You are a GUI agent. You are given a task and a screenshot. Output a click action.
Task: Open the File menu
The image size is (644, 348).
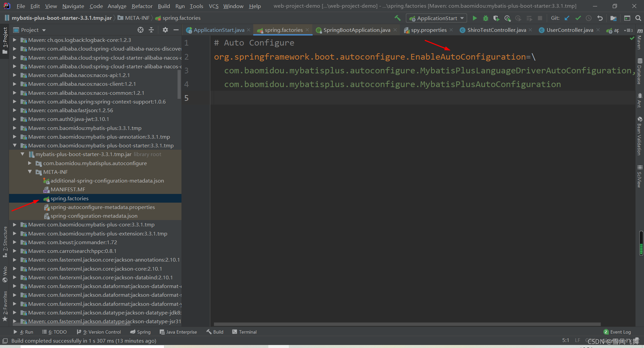pos(21,6)
